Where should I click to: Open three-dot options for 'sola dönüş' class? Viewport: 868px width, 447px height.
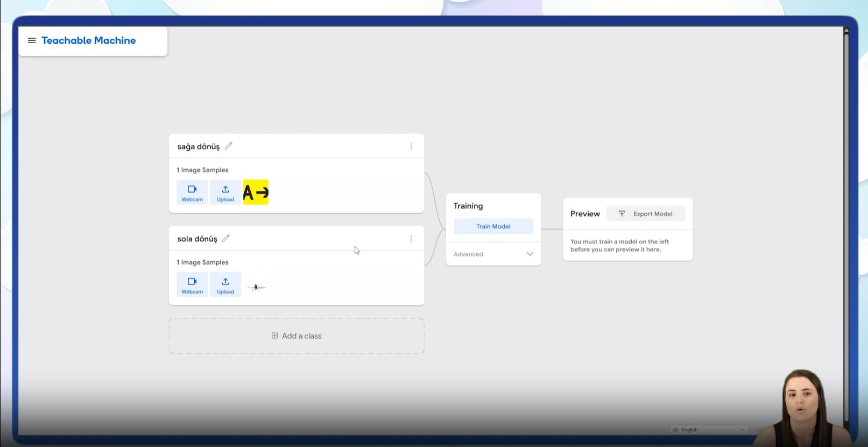click(x=411, y=239)
